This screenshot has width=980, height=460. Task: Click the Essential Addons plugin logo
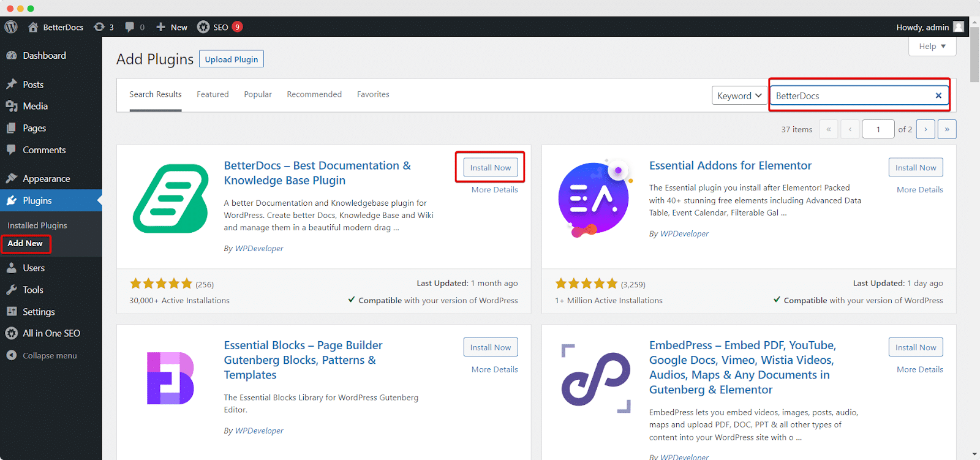click(594, 199)
